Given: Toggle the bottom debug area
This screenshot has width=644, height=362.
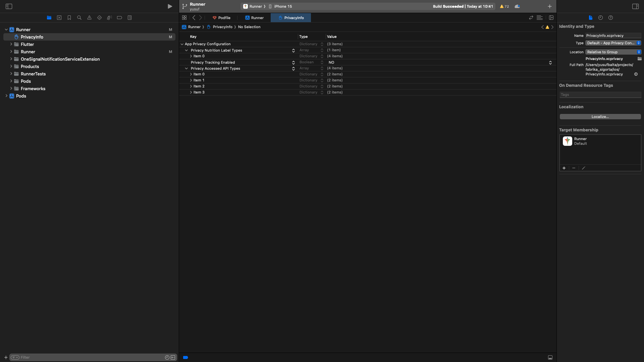Looking at the screenshot, I should tap(550, 357).
